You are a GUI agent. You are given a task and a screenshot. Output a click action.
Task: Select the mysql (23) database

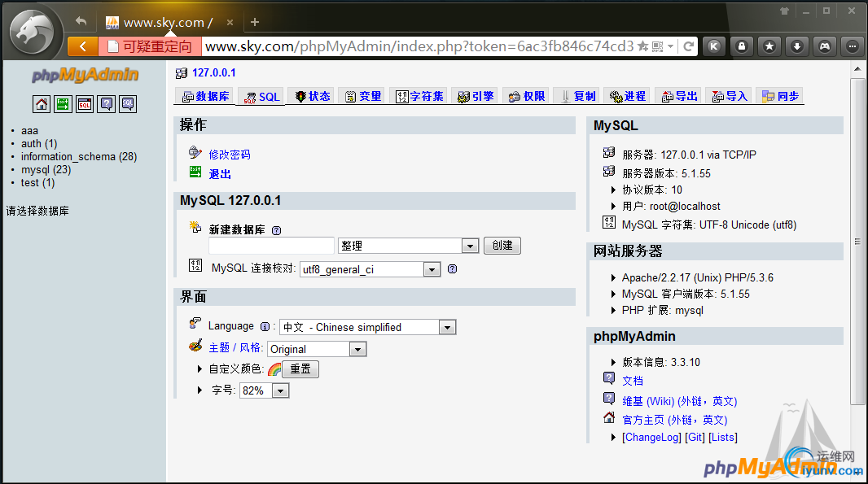(x=46, y=170)
